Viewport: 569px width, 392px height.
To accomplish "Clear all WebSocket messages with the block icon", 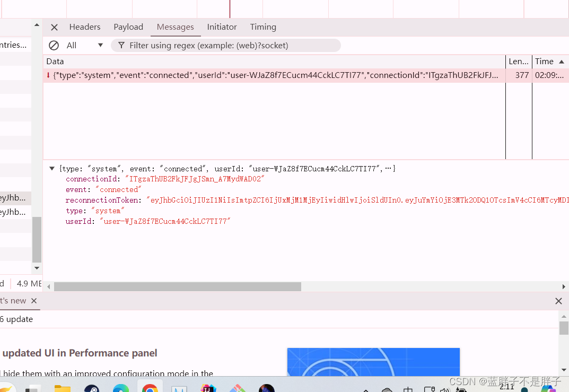I will pos(54,46).
